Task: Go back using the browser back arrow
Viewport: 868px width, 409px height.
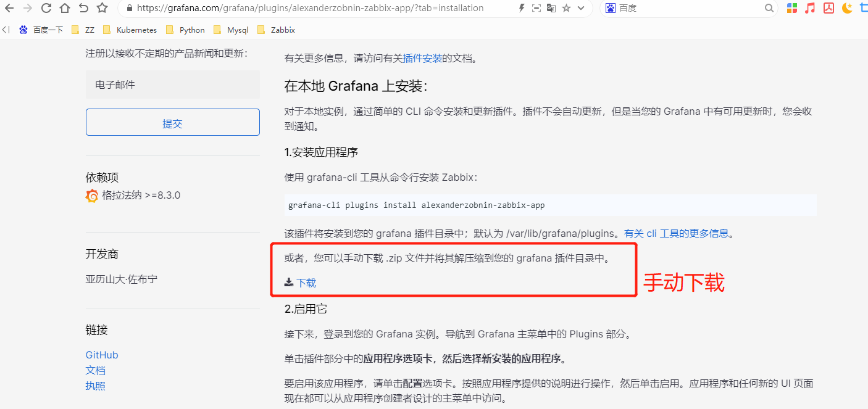Action: click(9, 8)
